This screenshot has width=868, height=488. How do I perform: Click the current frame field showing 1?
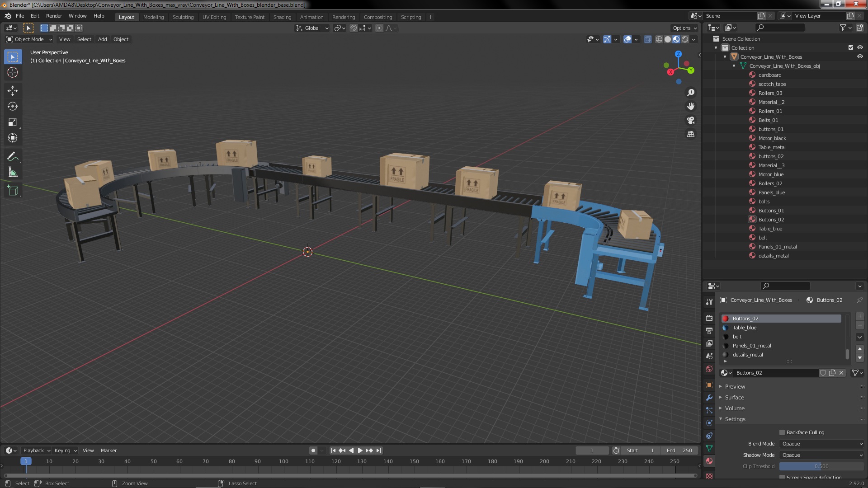click(592, 450)
